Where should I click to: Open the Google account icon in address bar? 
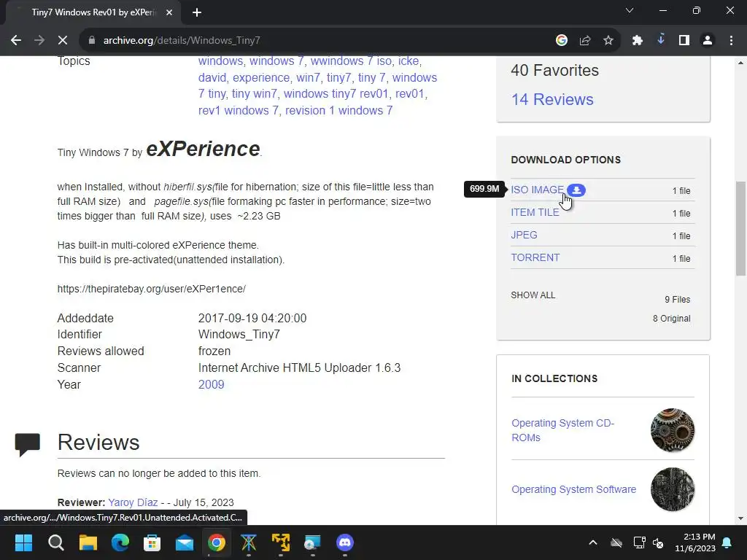(562, 41)
